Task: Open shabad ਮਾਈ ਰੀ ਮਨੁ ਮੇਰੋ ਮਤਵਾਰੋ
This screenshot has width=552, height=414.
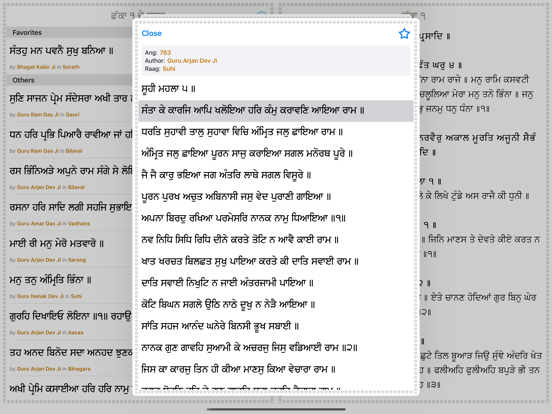Action: tap(57, 244)
